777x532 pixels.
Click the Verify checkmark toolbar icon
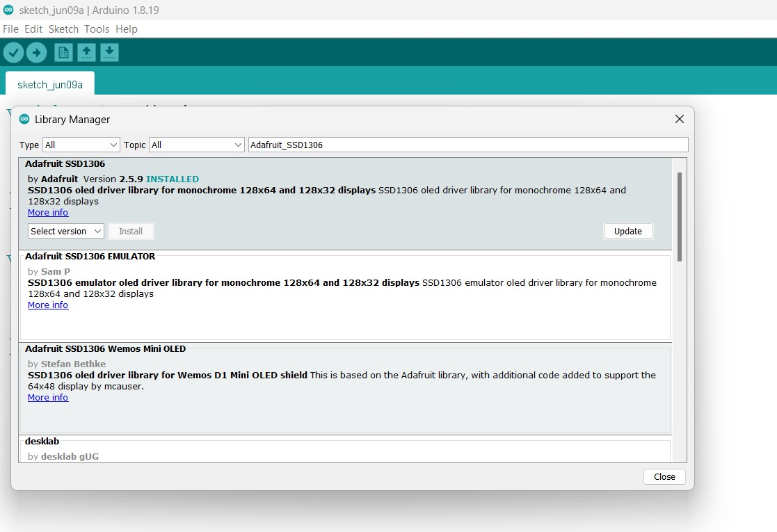14,52
